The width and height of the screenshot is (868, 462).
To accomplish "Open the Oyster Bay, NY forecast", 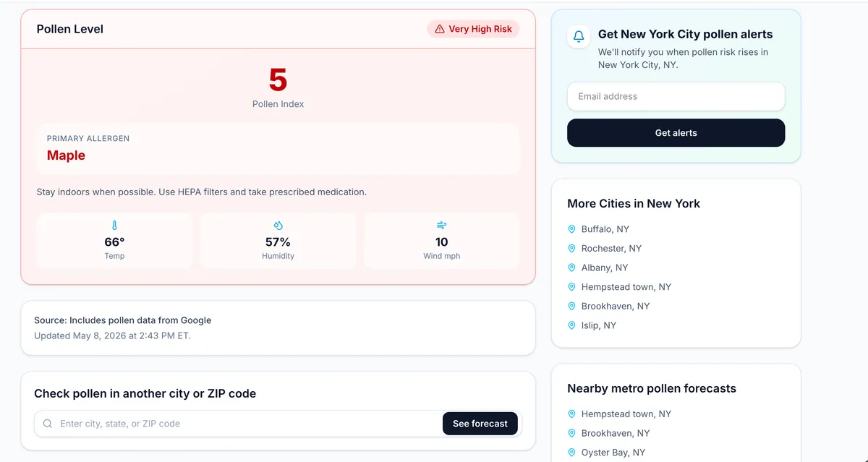I will [613, 453].
